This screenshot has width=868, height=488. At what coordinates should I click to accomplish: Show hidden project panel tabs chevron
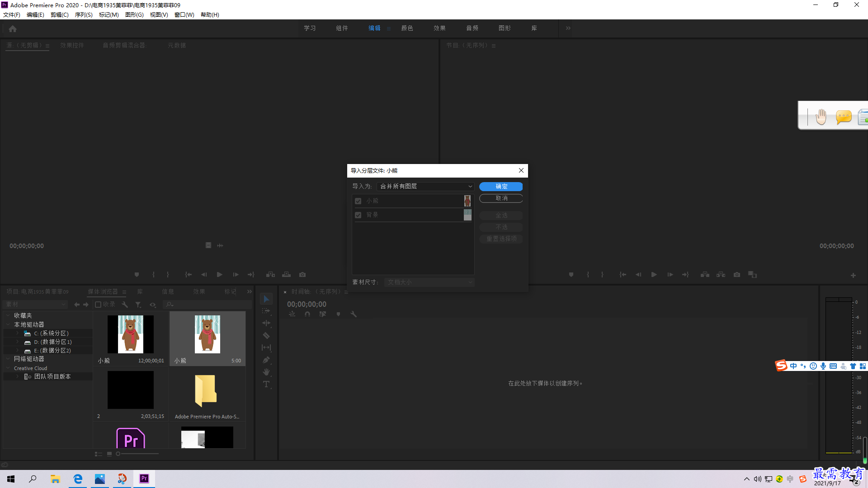(250, 291)
